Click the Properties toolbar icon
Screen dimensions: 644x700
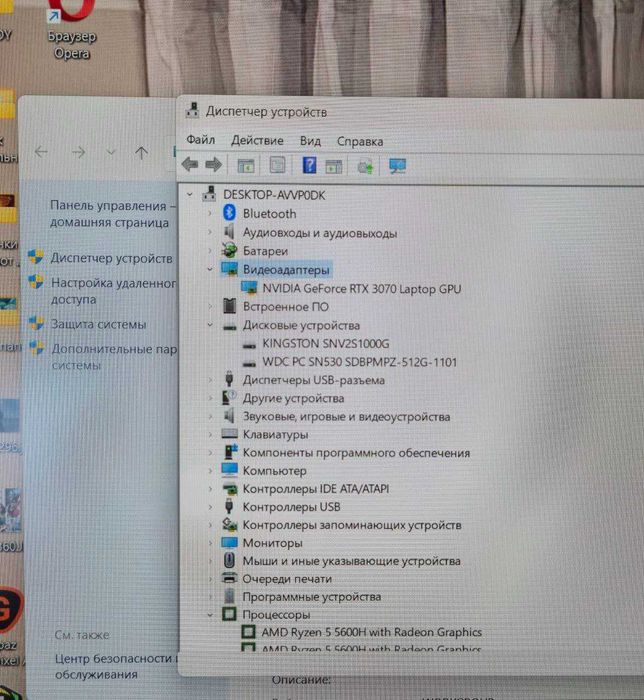(277, 165)
